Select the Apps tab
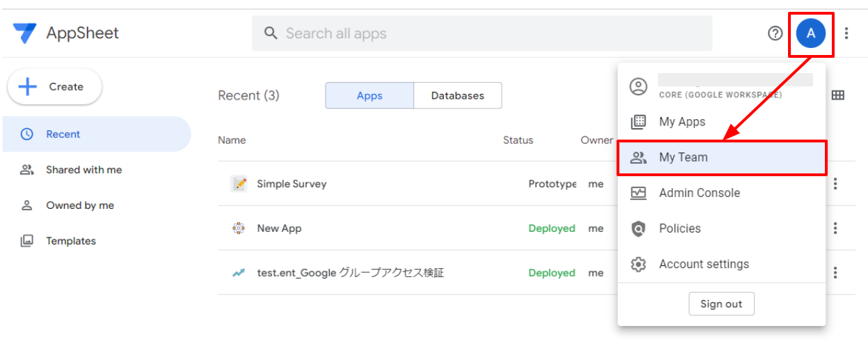 tap(369, 95)
